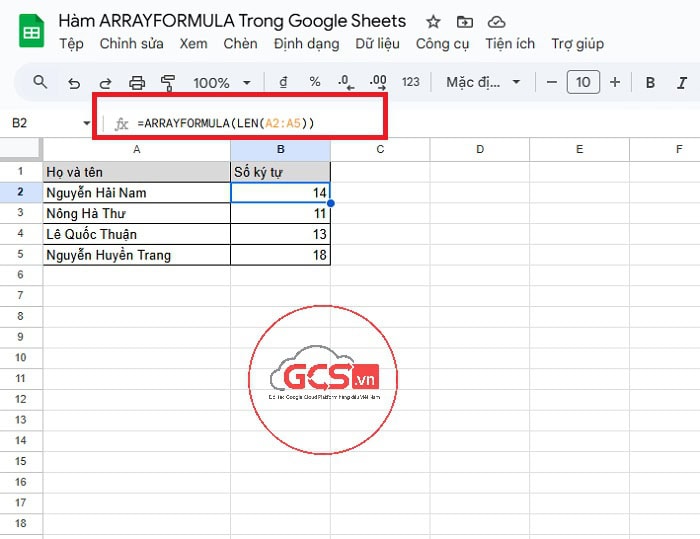700x539 pixels.
Task: Open the name box dropdown arrow
Action: pyautogui.click(x=86, y=123)
